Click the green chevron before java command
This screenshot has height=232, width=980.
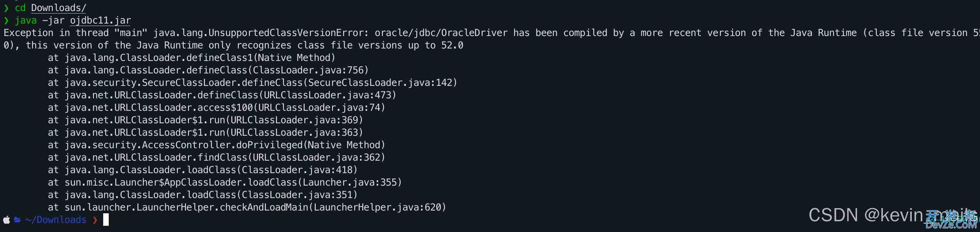coord(6,20)
